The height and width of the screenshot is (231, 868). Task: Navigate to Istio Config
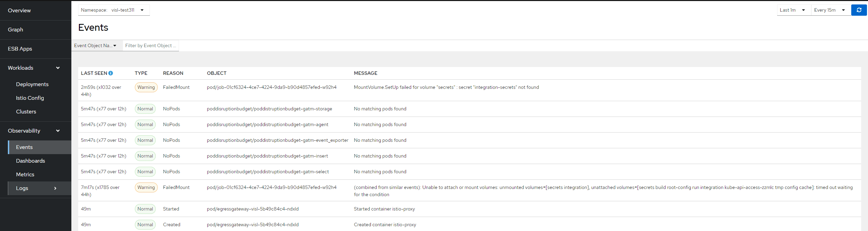click(x=30, y=98)
